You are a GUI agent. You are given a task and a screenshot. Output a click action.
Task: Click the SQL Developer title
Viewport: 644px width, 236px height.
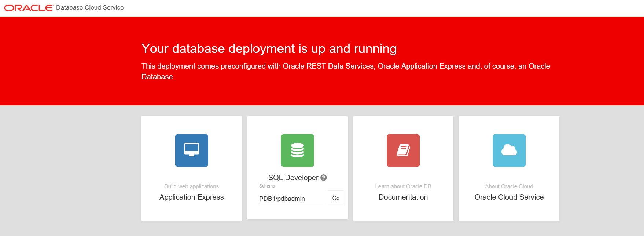[293, 178]
